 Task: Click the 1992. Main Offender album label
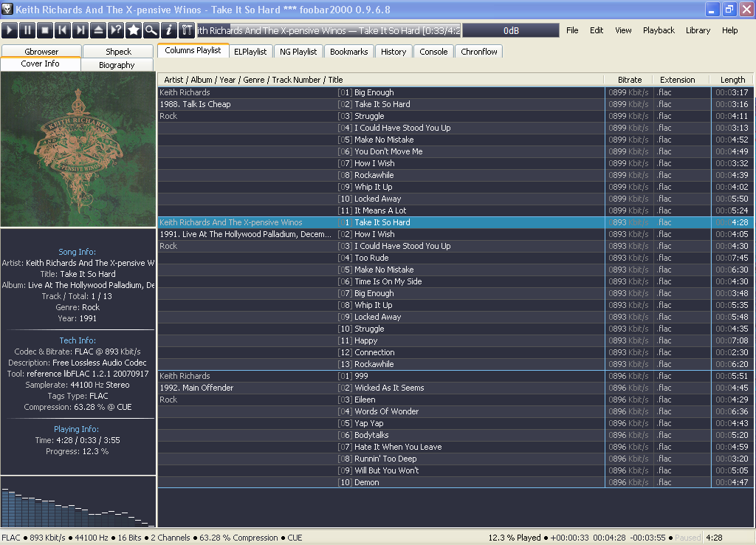coord(196,388)
